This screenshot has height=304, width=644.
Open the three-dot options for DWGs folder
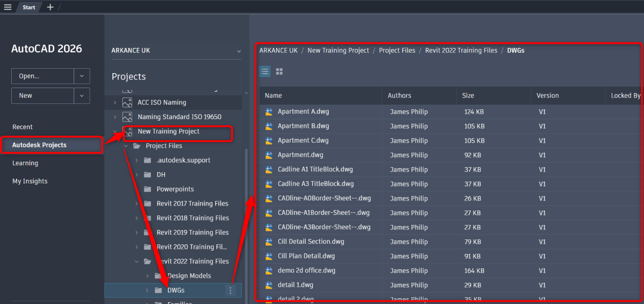230,290
